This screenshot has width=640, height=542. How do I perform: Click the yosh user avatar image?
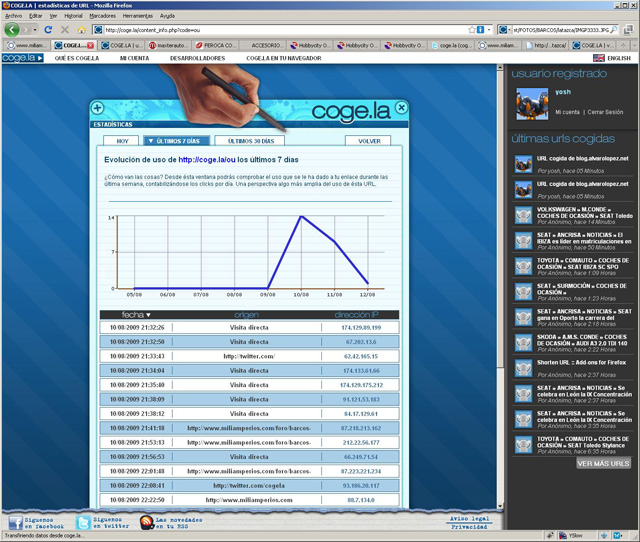(x=531, y=103)
